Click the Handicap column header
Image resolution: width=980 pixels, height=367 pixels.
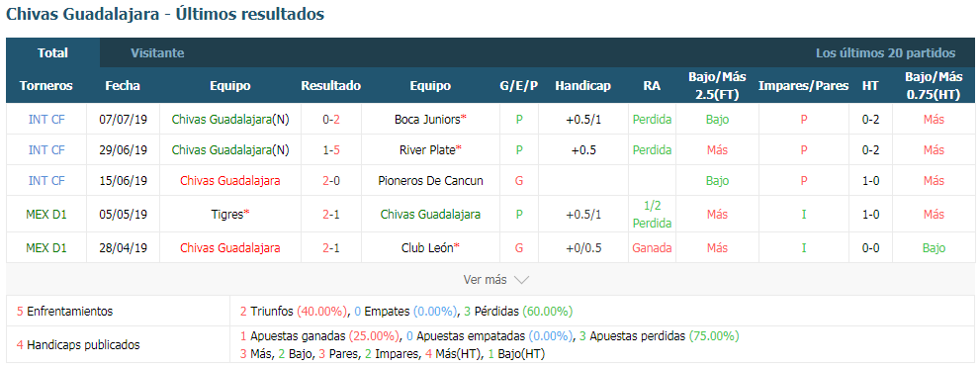point(582,86)
